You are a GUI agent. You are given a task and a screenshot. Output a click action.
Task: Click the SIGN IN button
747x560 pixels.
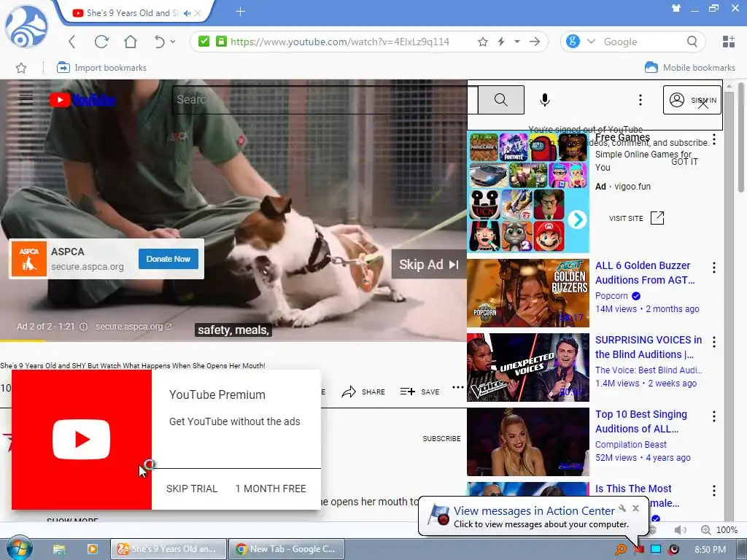point(692,100)
